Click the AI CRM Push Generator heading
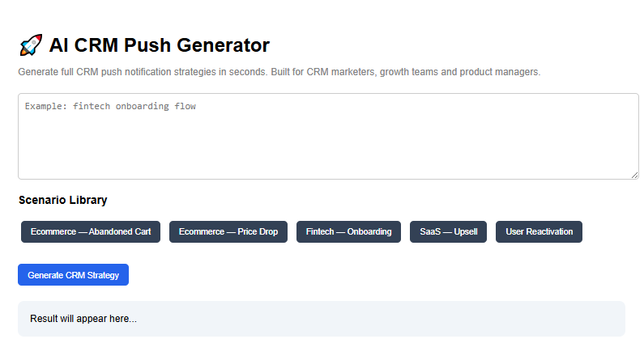 159,45
